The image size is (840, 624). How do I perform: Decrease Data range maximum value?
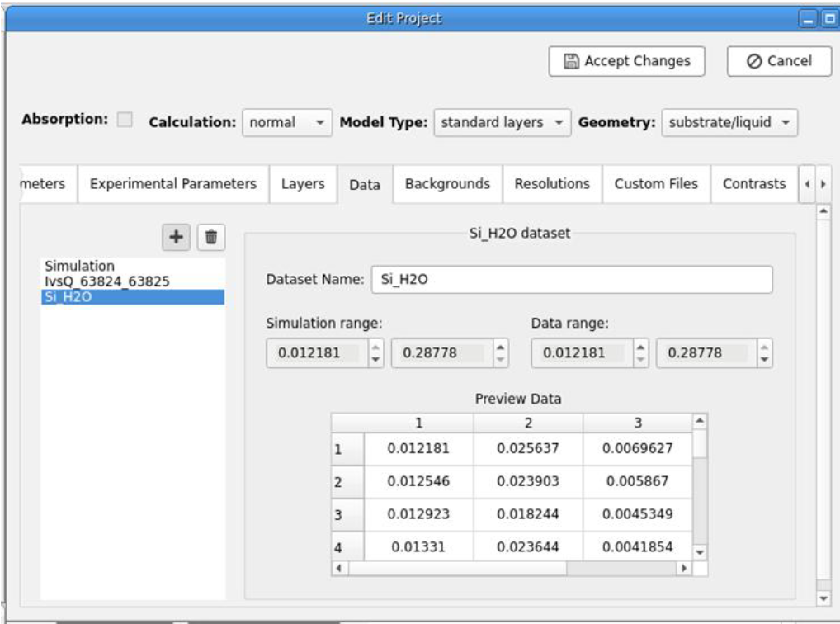[x=765, y=360]
